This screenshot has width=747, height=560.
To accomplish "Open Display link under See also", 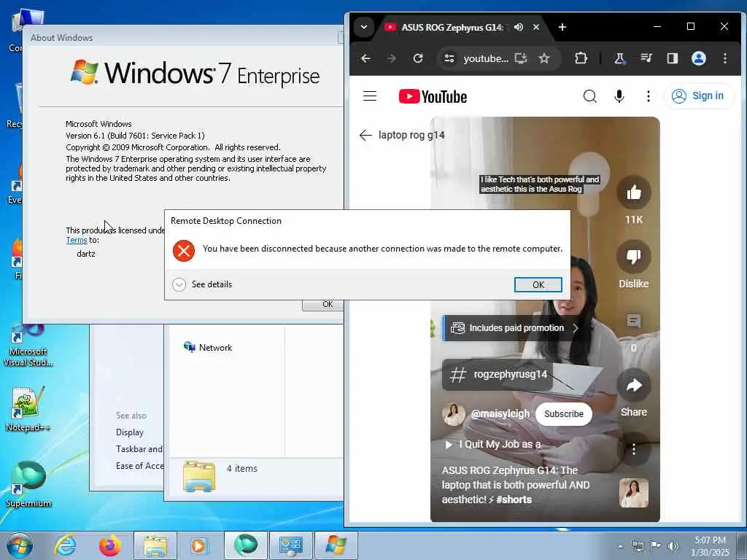I will tap(130, 432).
